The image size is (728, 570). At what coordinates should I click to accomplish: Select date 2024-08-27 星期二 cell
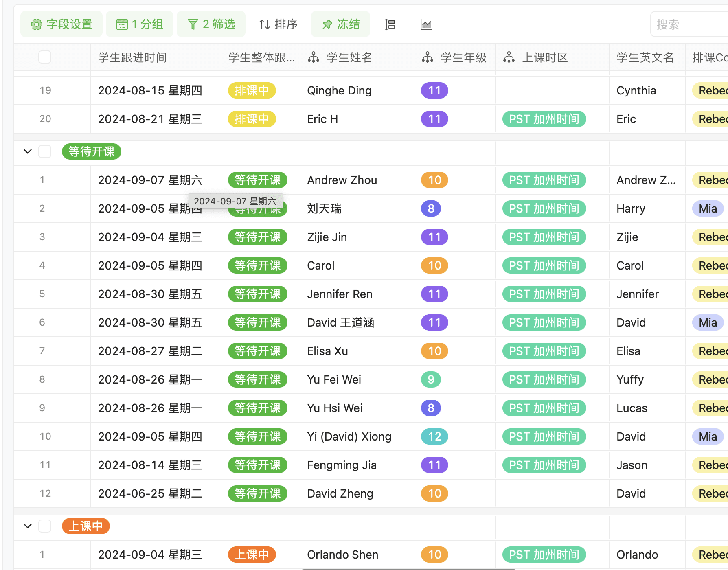156,351
